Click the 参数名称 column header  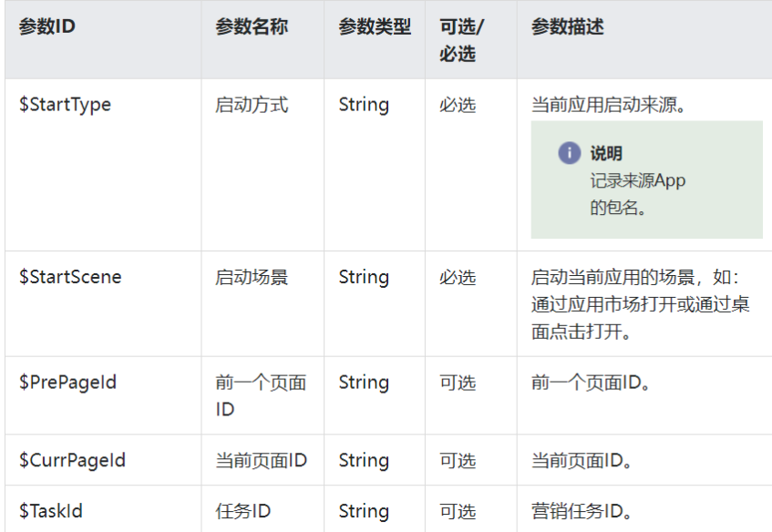click(x=251, y=26)
